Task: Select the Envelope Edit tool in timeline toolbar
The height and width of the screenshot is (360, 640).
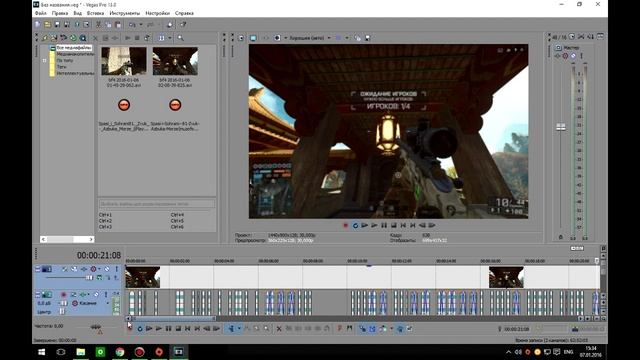Action: pos(247,329)
